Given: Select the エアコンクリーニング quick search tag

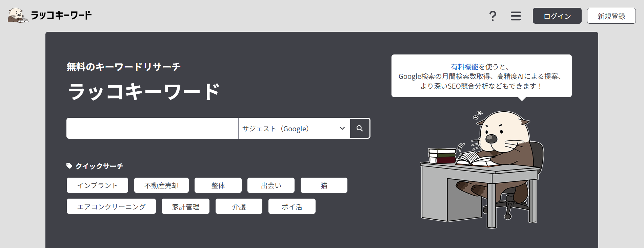Looking at the screenshot, I should click(111, 206).
